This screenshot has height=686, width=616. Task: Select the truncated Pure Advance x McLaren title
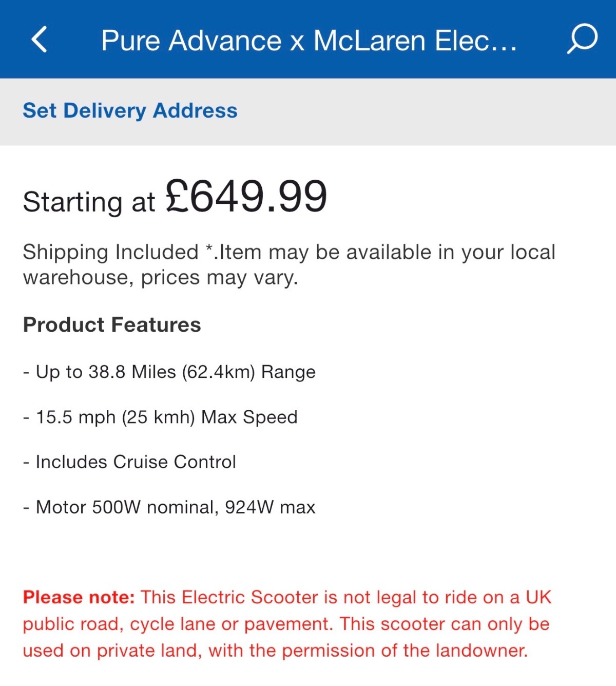[x=309, y=41]
